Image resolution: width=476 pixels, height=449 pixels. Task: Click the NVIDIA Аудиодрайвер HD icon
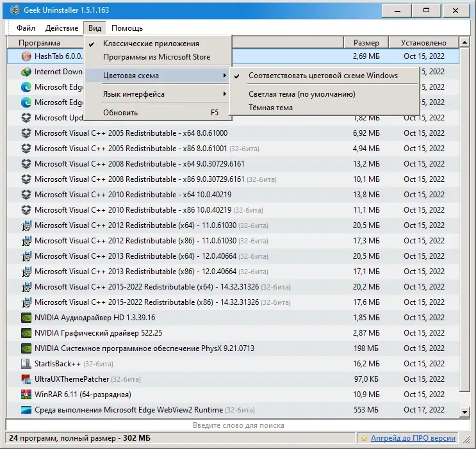pyautogui.click(x=26, y=318)
